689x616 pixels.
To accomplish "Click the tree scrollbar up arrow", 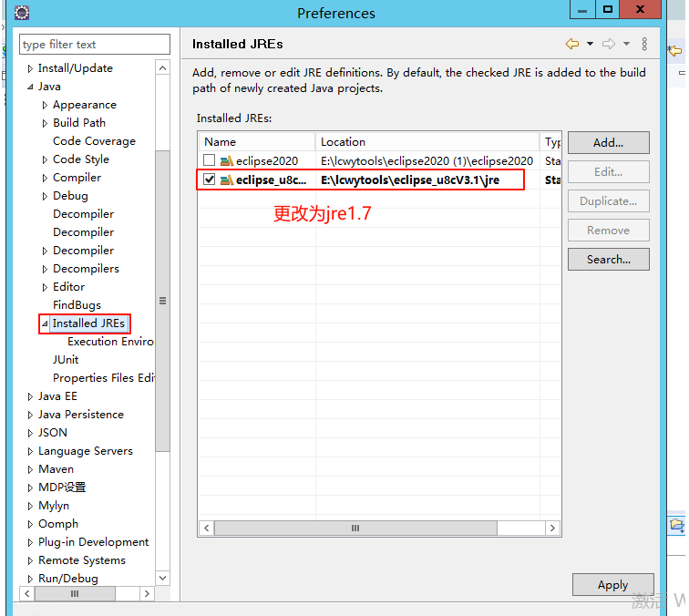I will [162, 67].
